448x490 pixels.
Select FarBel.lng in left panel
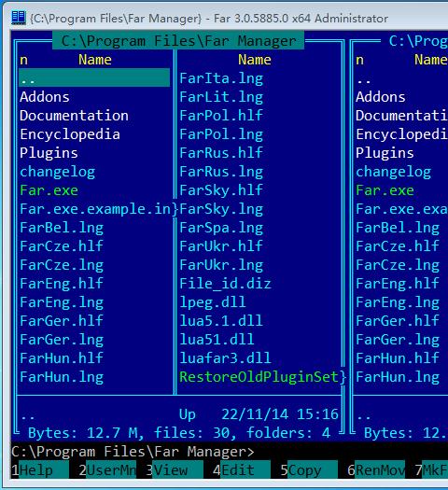pos(62,228)
